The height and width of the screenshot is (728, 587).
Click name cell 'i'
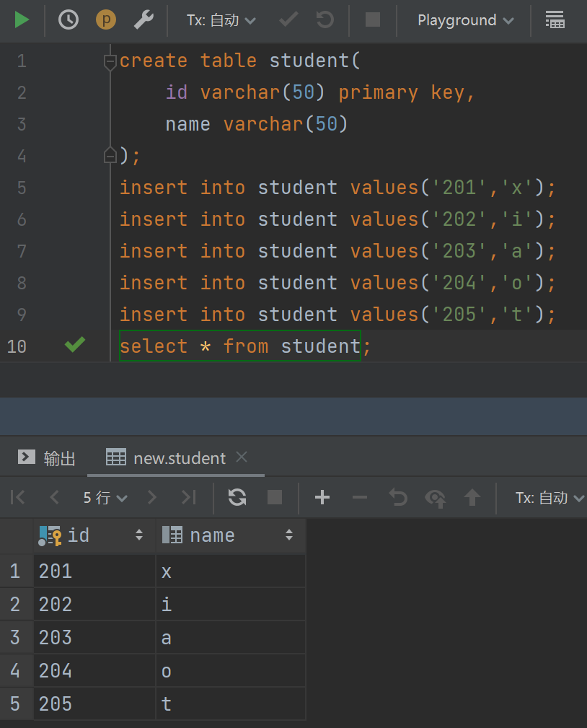231,605
